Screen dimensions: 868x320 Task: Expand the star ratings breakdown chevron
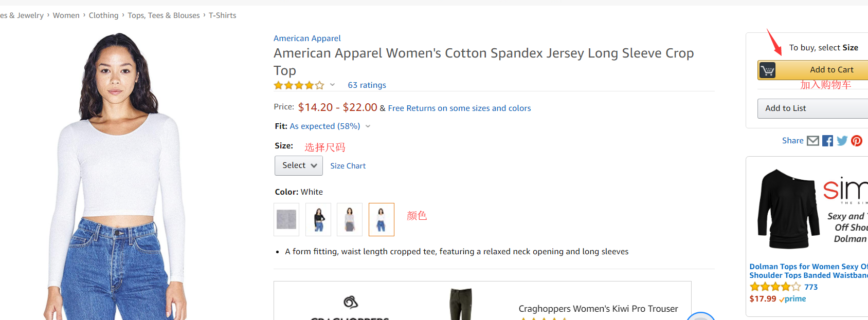332,85
